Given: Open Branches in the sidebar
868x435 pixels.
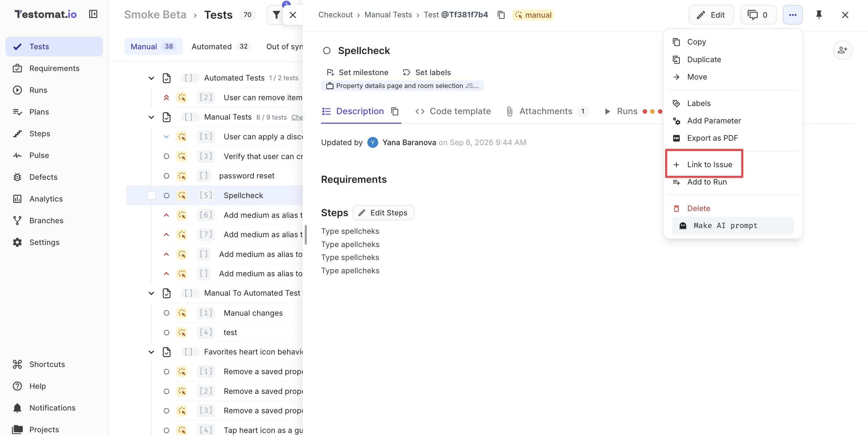Looking at the screenshot, I should tap(54, 221).
